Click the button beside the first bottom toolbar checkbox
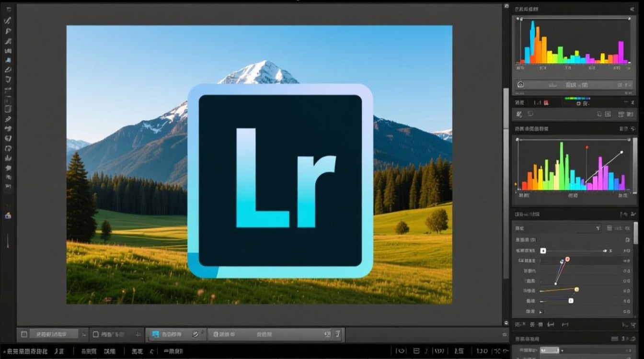 (x=54, y=334)
